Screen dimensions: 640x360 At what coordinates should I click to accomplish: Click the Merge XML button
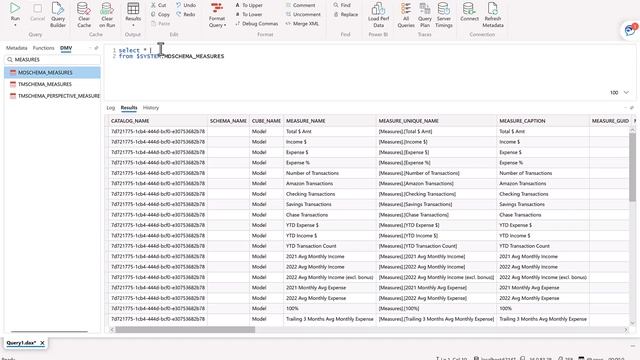(x=302, y=24)
